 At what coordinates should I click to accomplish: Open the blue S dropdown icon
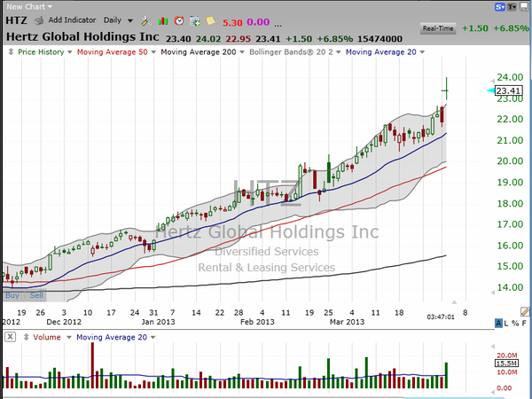pyautogui.click(x=500, y=7)
